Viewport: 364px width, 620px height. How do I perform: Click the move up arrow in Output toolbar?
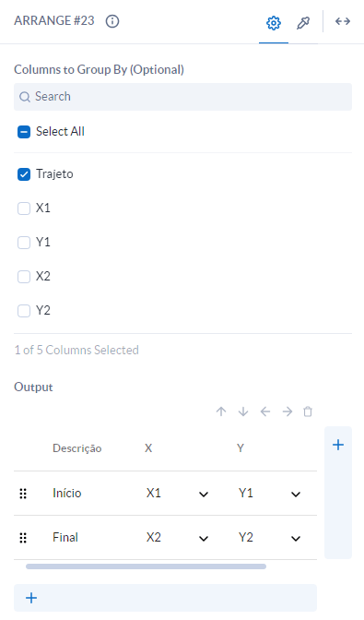(221, 411)
